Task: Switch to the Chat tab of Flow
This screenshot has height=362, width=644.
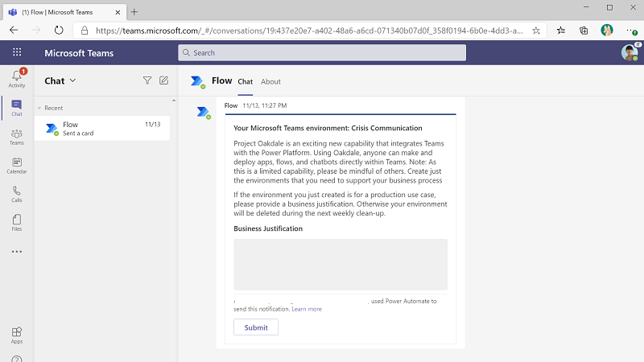Action: tap(246, 82)
